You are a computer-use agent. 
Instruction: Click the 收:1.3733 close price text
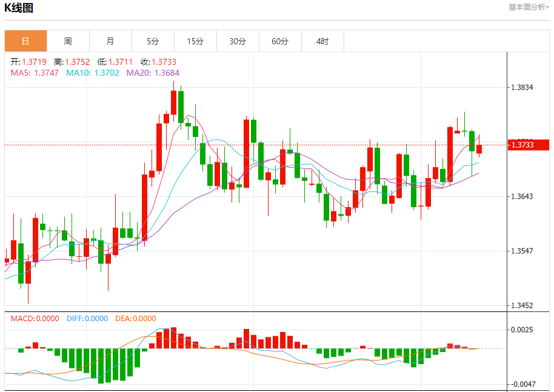coord(158,62)
